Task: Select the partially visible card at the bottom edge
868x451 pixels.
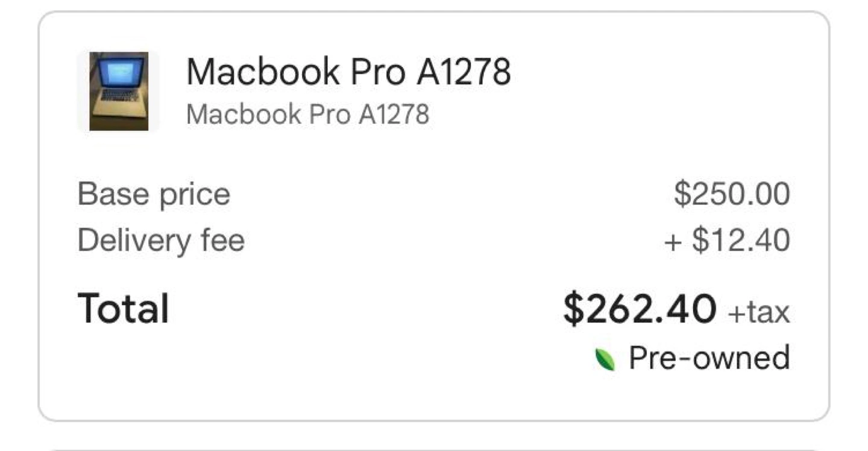Action: (434, 449)
